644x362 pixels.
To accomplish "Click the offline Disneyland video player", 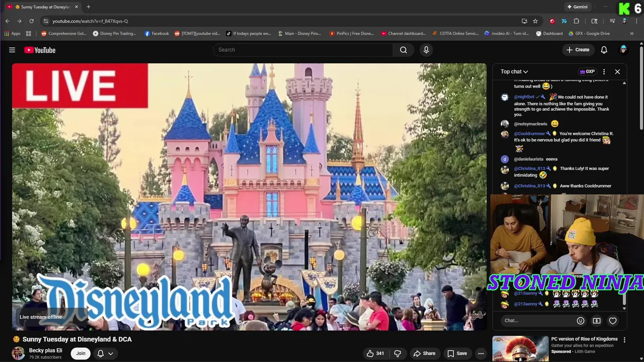I will pos(250,197).
